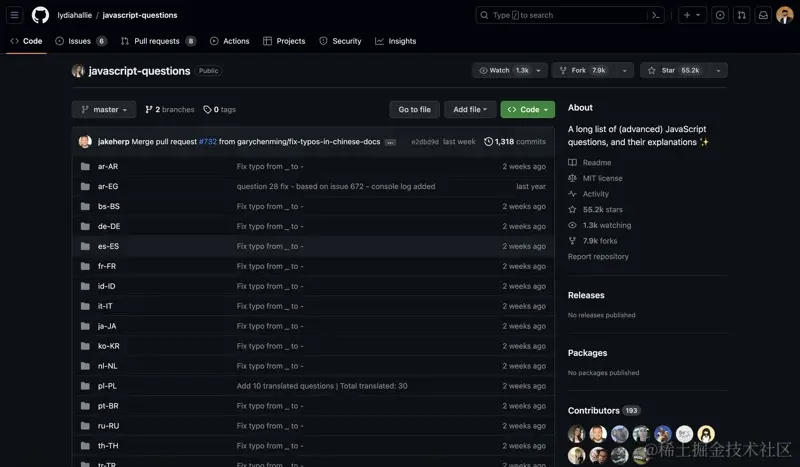Click the id-ID folder icon
This screenshot has height=467, width=800.
(85, 286)
